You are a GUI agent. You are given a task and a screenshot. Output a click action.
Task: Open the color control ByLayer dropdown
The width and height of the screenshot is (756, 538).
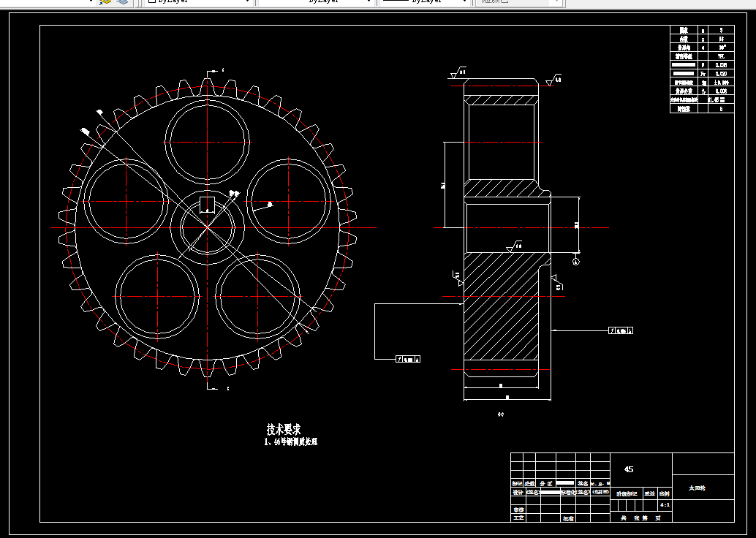point(197,2)
